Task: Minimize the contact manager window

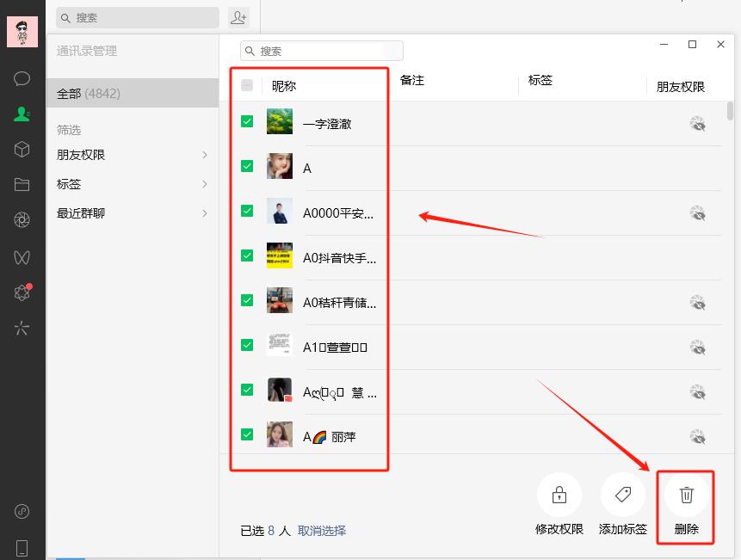Action: (664, 45)
